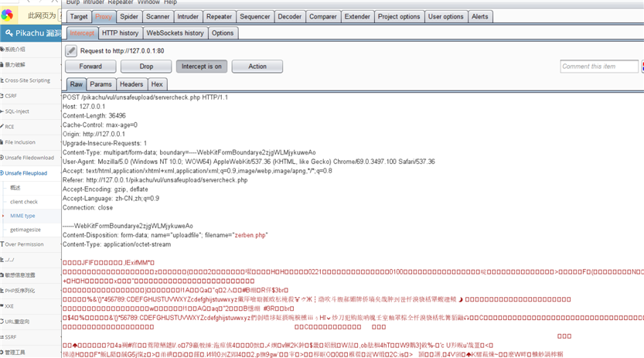Open the Alerts tab
Viewport: 644px width, 358px height.
(x=479, y=16)
